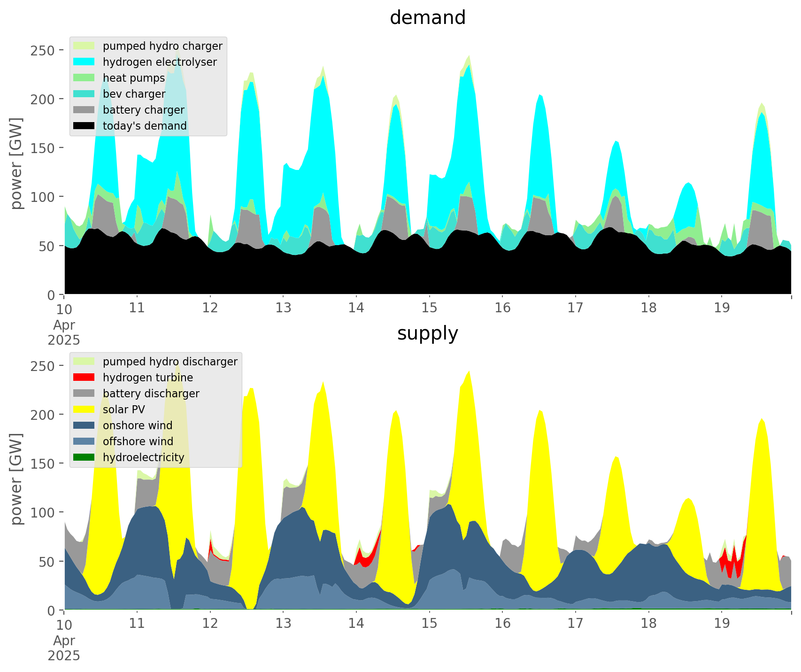The height and width of the screenshot is (672, 801).
Task: Click the "12" date tick under the supply chart
Action: click(x=210, y=624)
